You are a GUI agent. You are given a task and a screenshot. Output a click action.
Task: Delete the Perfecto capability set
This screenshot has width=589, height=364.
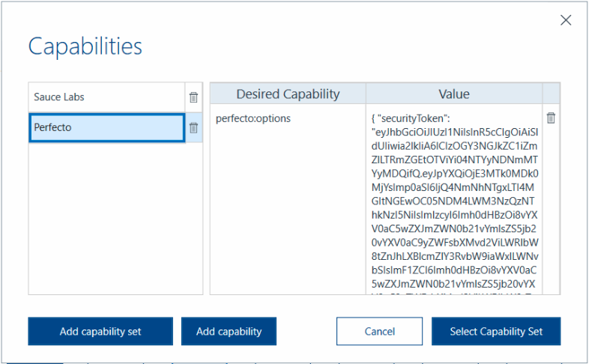tap(193, 127)
